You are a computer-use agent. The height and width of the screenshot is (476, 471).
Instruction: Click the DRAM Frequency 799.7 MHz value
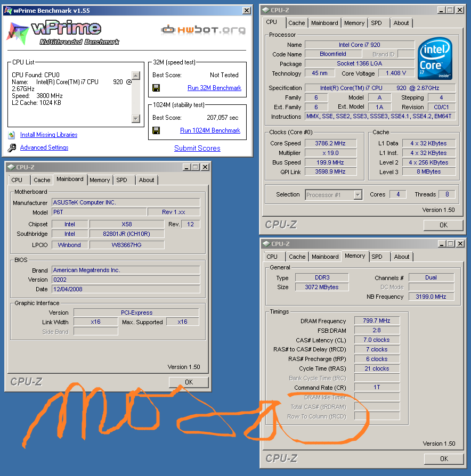[x=377, y=321]
